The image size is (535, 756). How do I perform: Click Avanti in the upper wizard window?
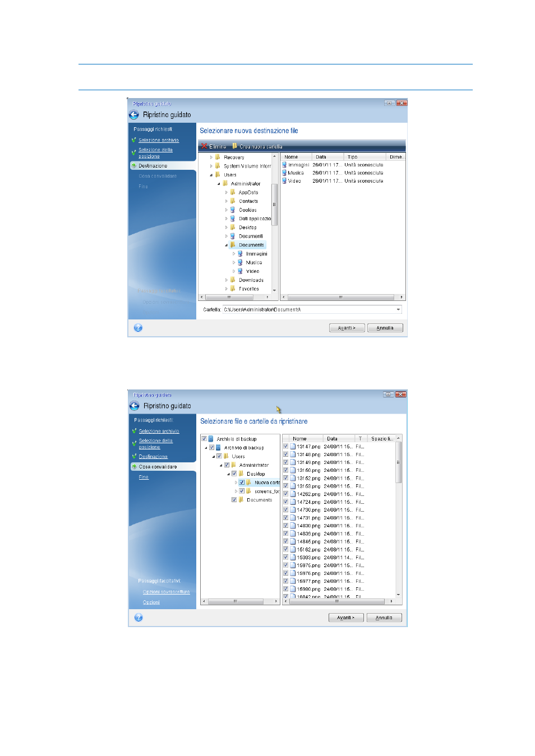pyautogui.click(x=347, y=328)
